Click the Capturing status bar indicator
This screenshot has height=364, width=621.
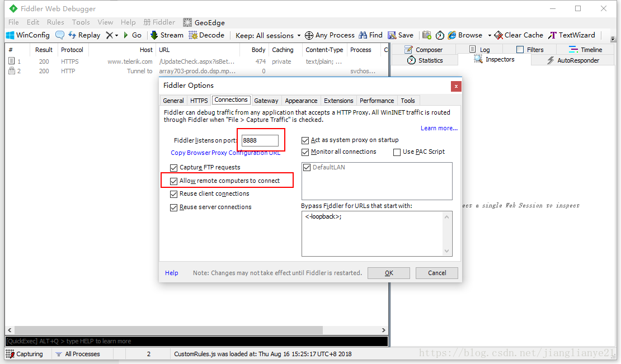[25, 354]
